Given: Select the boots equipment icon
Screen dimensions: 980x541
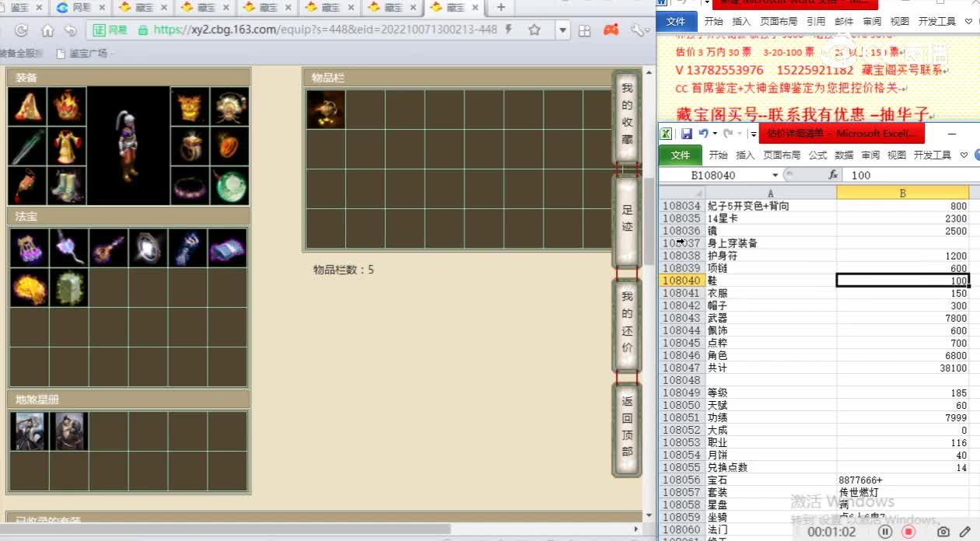Looking at the screenshot, I should 67,186.
